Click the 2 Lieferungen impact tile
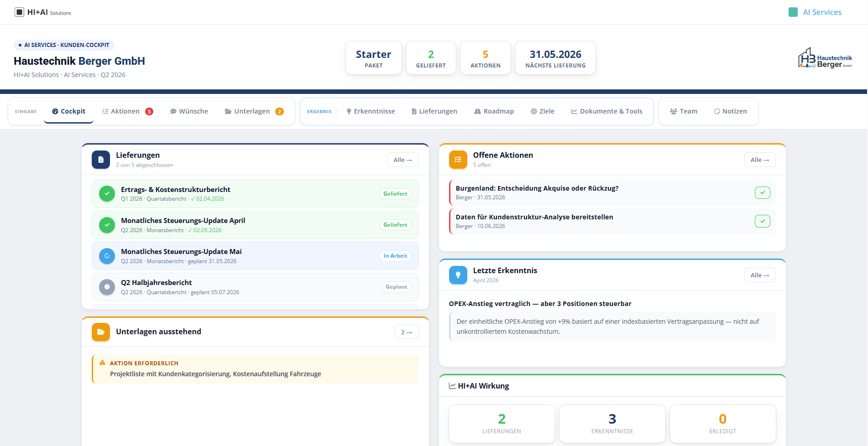868x446 pixels. 502,424
